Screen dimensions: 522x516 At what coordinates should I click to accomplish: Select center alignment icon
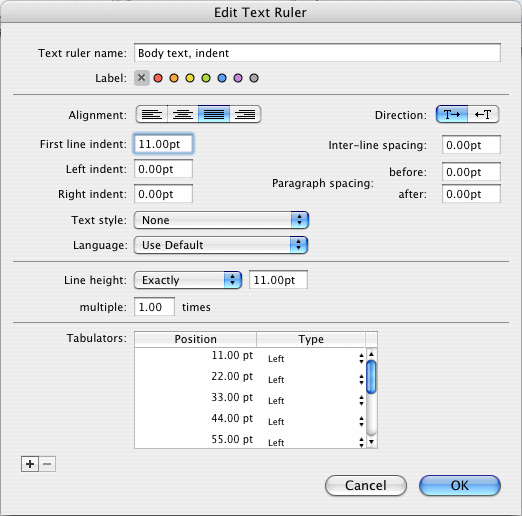coord(183,115)
